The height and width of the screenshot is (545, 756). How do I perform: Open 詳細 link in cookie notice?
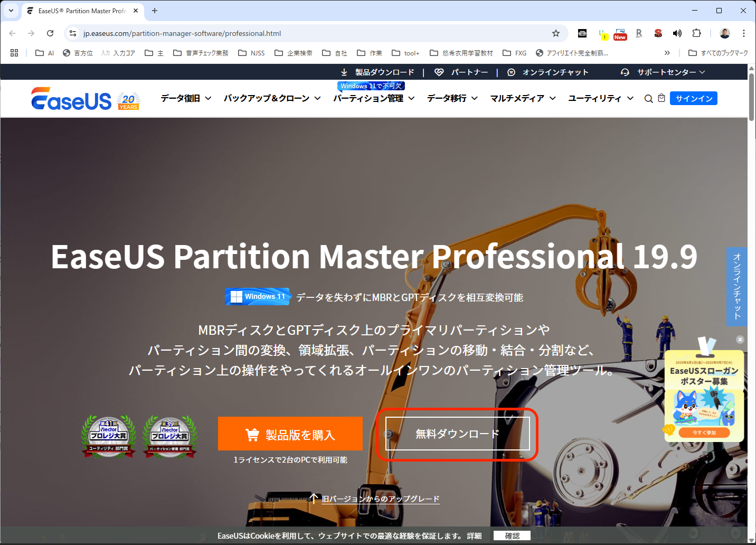474,536
